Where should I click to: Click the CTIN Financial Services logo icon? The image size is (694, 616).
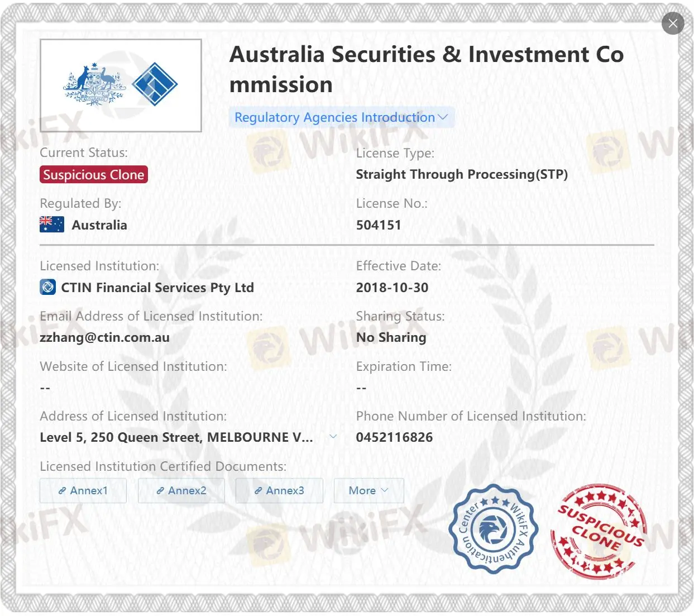(48, 287)
